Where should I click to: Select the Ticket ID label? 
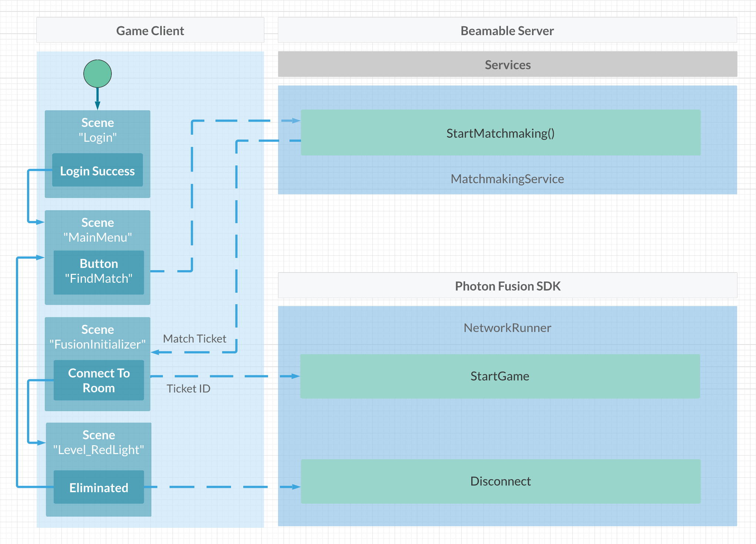coord(188,389)
